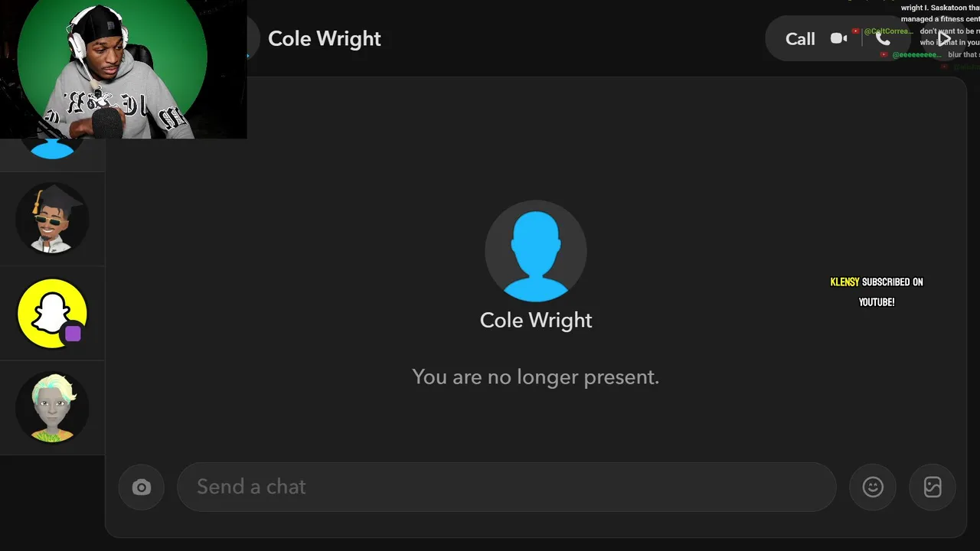
Task: Open chat with blond-haired Bitmoji avatar
Action: click(52, 407)
